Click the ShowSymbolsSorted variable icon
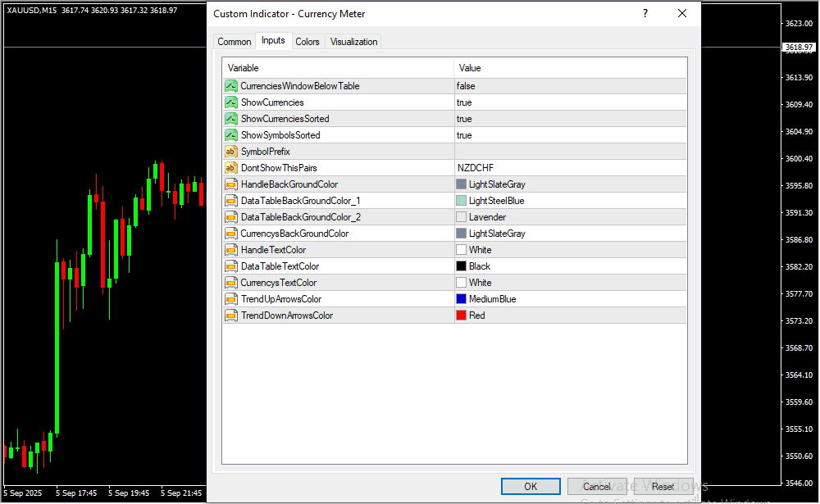 pos(230,135)
